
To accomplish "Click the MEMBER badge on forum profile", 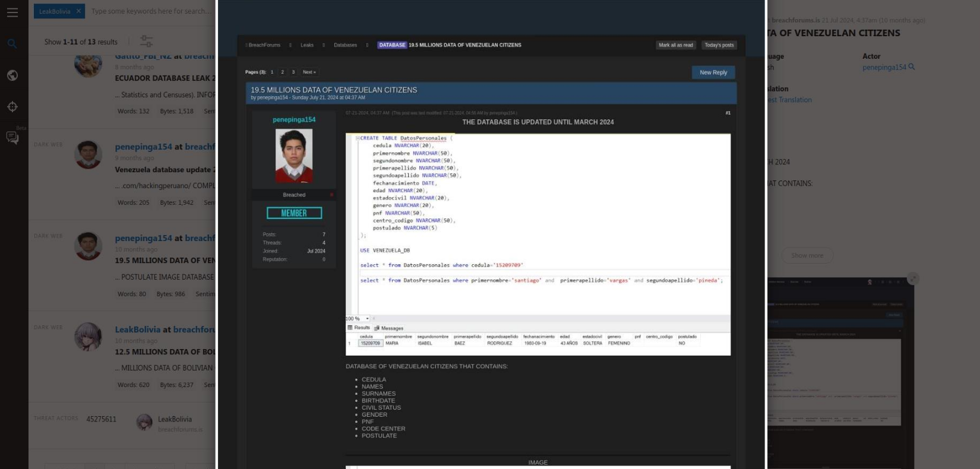I will 294,213.
